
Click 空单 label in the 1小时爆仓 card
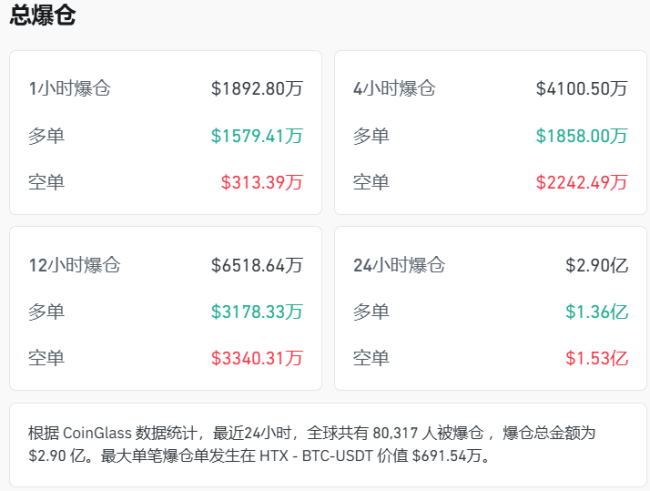tap(46, 182)
